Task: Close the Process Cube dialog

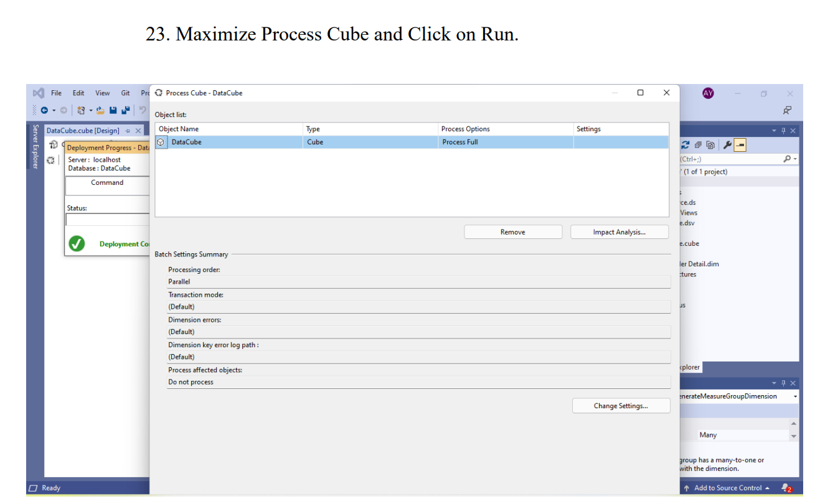Action: click(x=666, y=93)
